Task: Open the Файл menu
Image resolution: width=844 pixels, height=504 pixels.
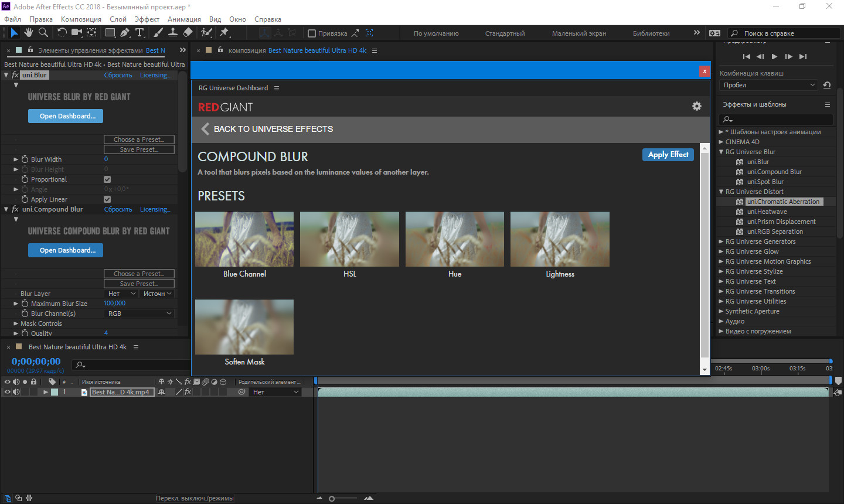Action: point(12,19)
